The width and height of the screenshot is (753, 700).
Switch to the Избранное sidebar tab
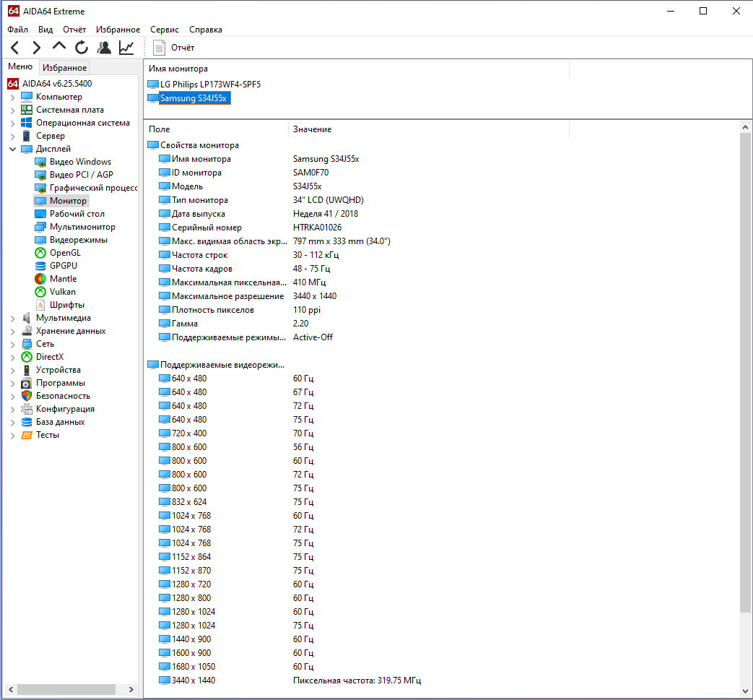point(64,68)
